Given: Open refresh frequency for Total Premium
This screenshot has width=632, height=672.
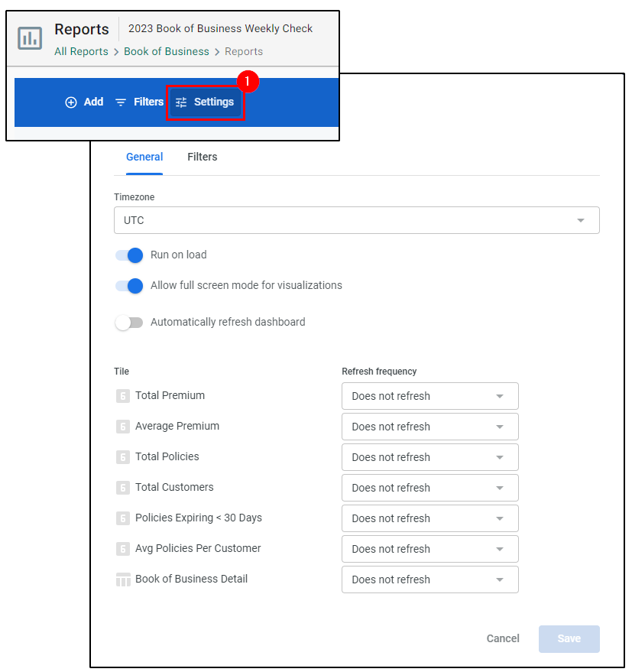Looking at the screenshot, I should [x=430, y=396].
